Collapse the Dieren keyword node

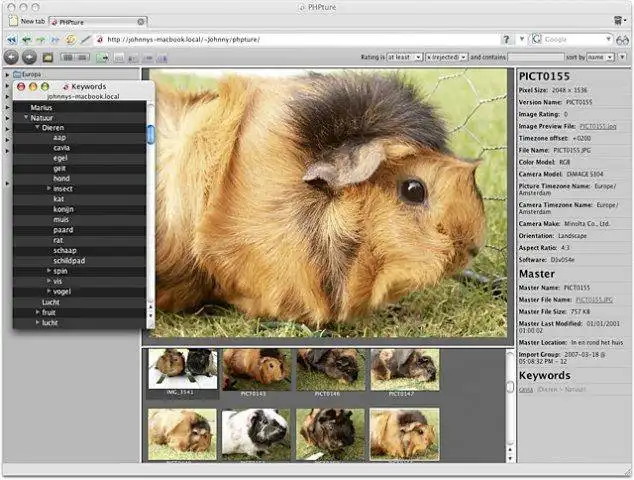click(37, 127)
